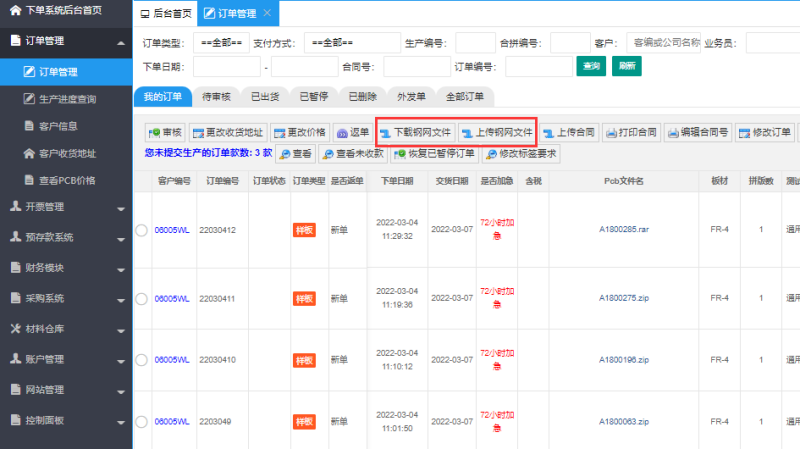Click the green 查询 search button

(590, 66)
